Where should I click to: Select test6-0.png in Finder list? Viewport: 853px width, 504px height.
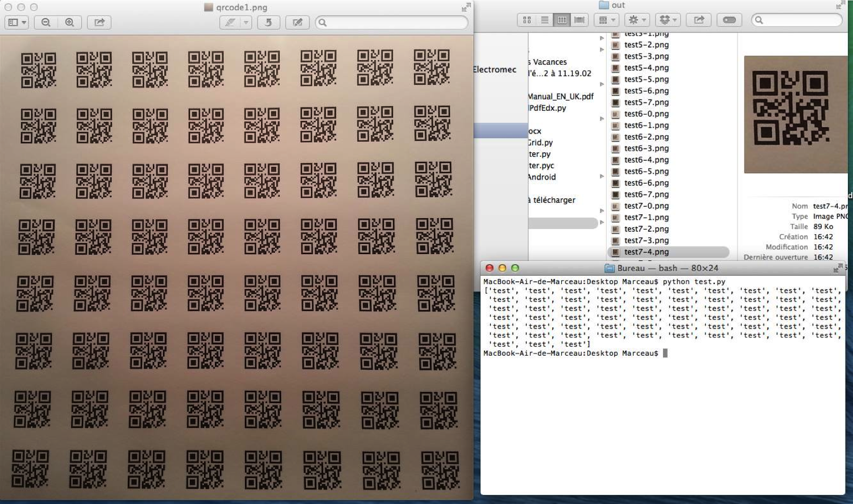[647, 114]
